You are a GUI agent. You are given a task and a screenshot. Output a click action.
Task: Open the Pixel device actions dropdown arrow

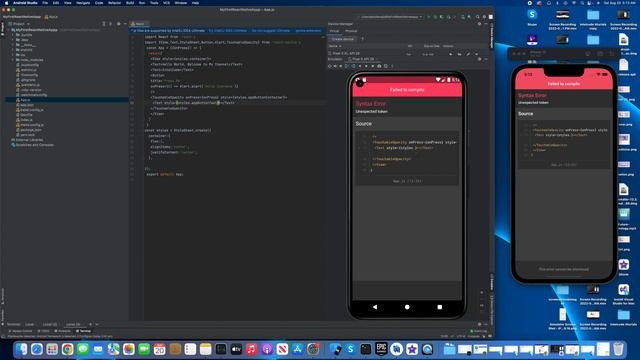476,54
